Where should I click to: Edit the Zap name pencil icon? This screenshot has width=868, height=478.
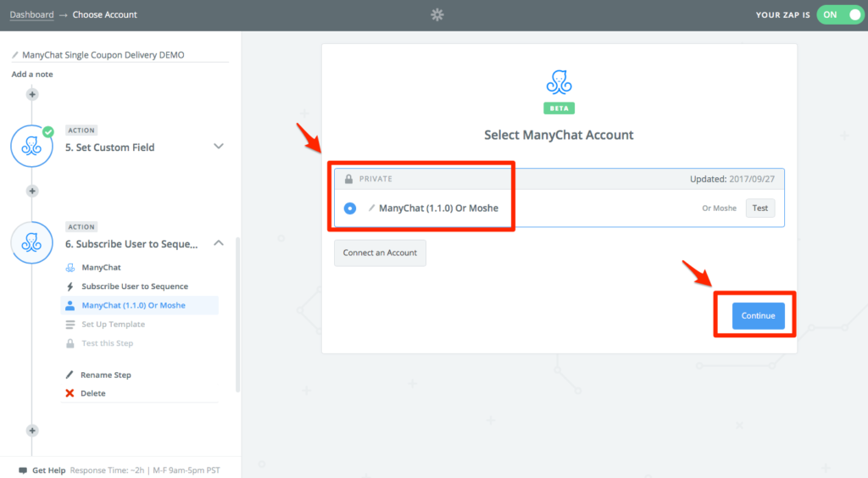[x=15, y=55]
